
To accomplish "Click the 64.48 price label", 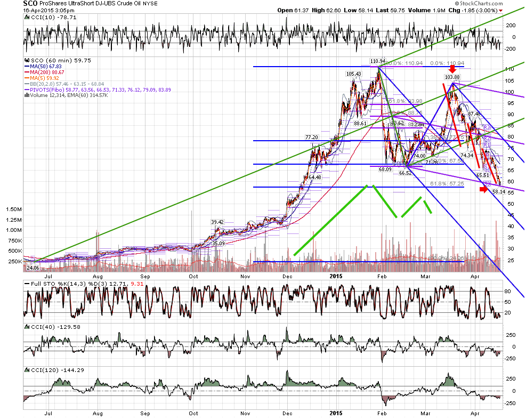I will coord(315,177).
